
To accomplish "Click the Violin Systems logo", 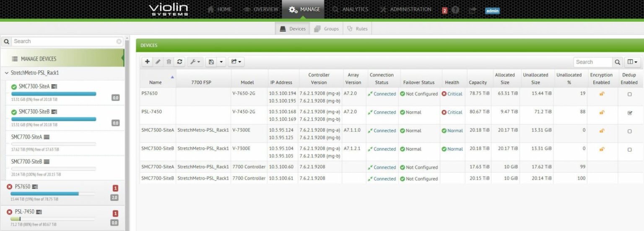I will (x=169, y=9).
